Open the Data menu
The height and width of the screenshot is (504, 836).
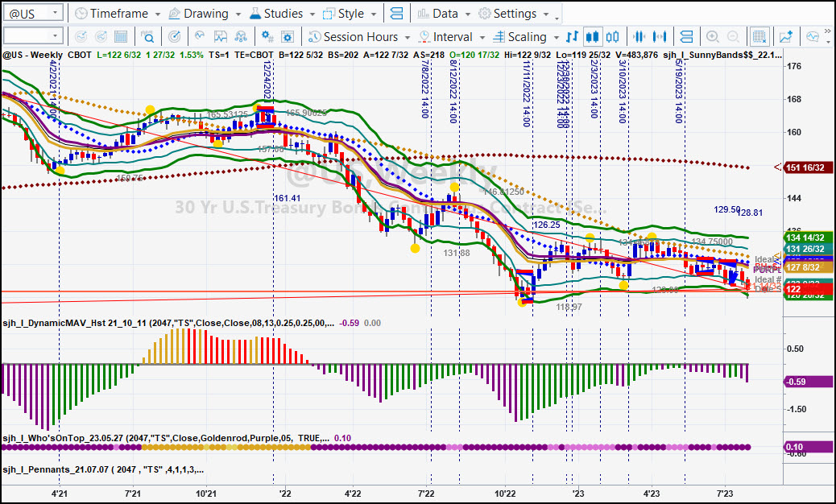[437, 14]
